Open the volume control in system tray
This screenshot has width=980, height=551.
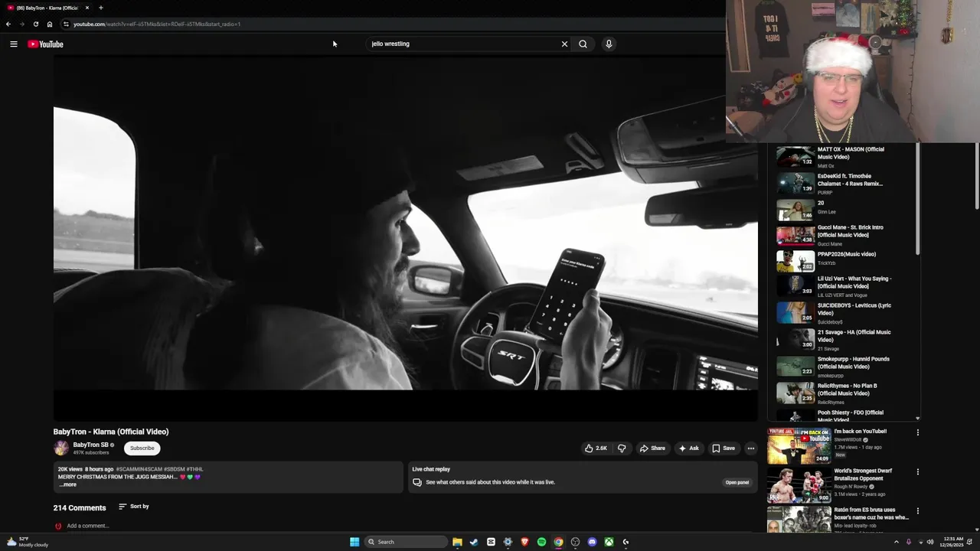coord(930,542)
